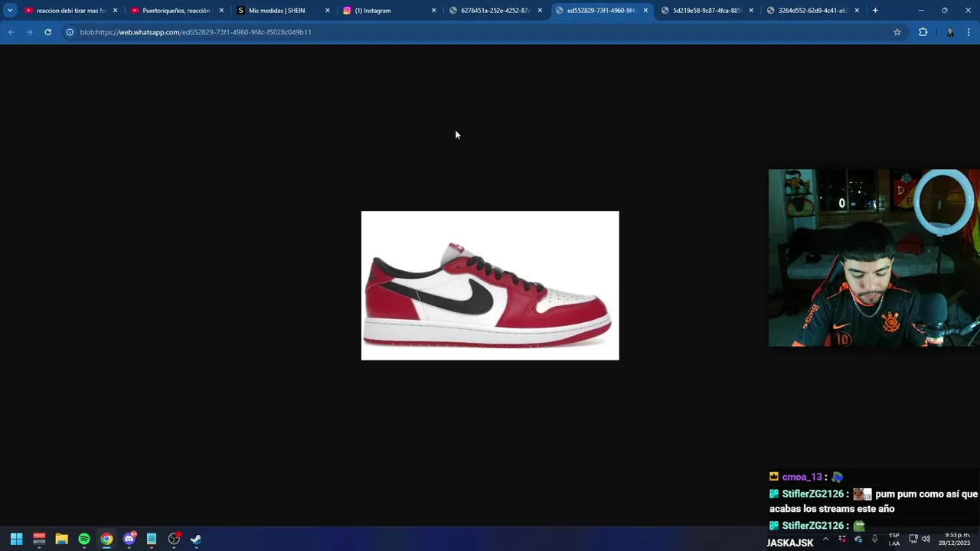Minimize the Chrome window
The height and width of the screenshot is (551, 980).
click(x=921, y=11)
